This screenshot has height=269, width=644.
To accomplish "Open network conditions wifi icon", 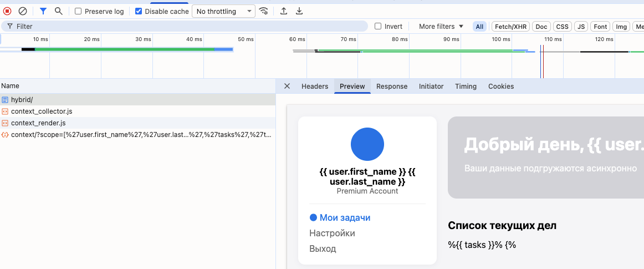I will [x=264, y=11].
